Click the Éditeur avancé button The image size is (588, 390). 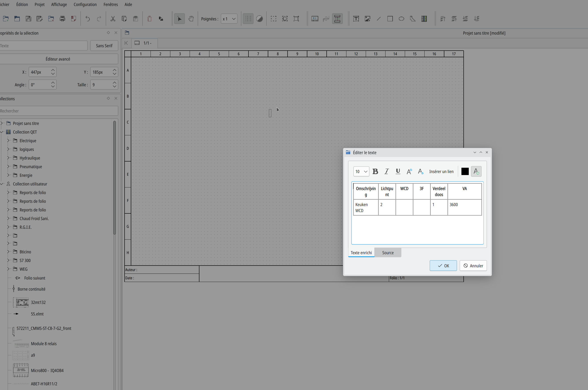coord(58,59)
